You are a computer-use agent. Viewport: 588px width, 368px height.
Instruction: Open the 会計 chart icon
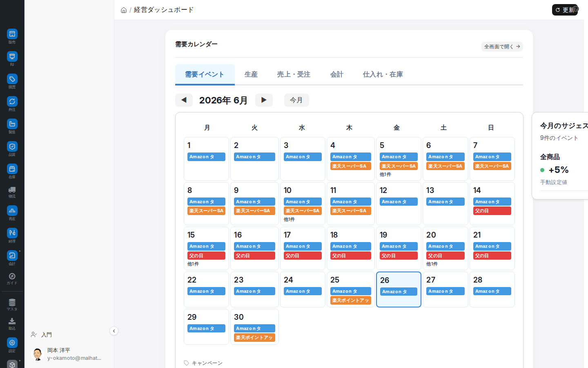pos(12,256)
